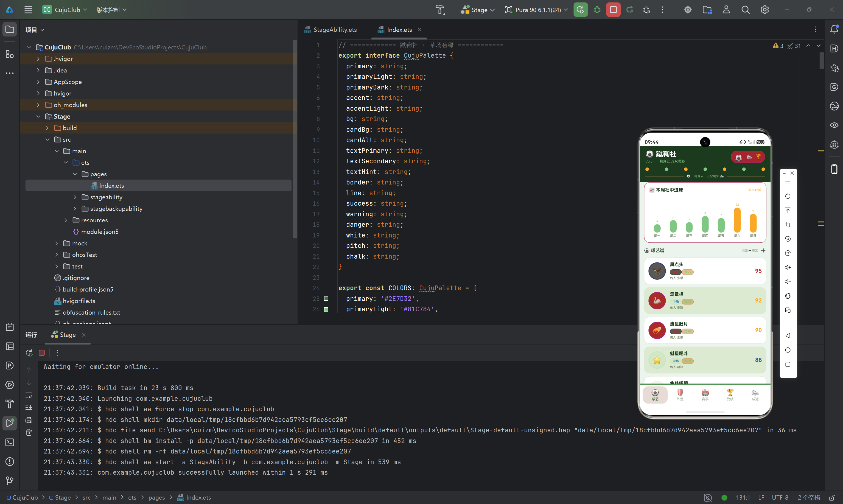Switch to StageAbility.ets editor tab
Viewport: 843px width, 504px height.
point(330,30)
